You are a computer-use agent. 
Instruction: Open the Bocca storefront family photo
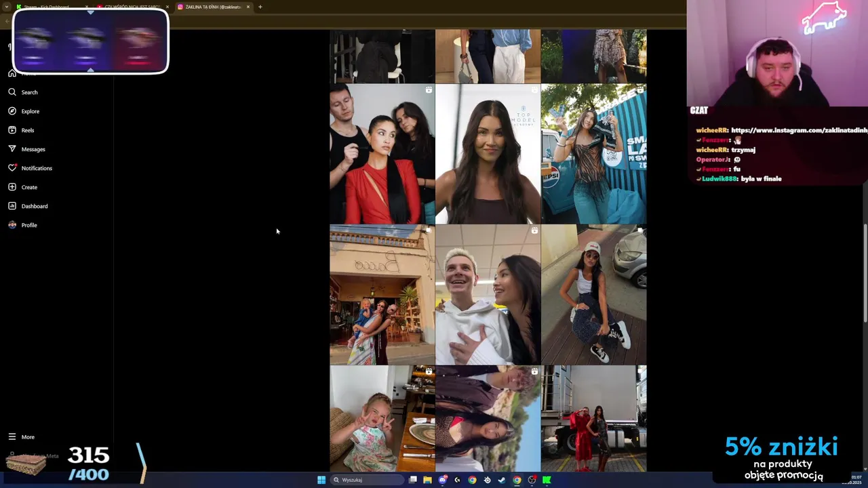pyautogui.click(x=382, y=295)
